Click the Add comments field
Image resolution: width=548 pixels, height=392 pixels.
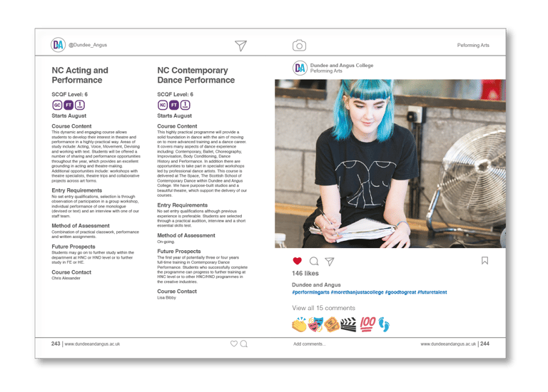point(309,344)
